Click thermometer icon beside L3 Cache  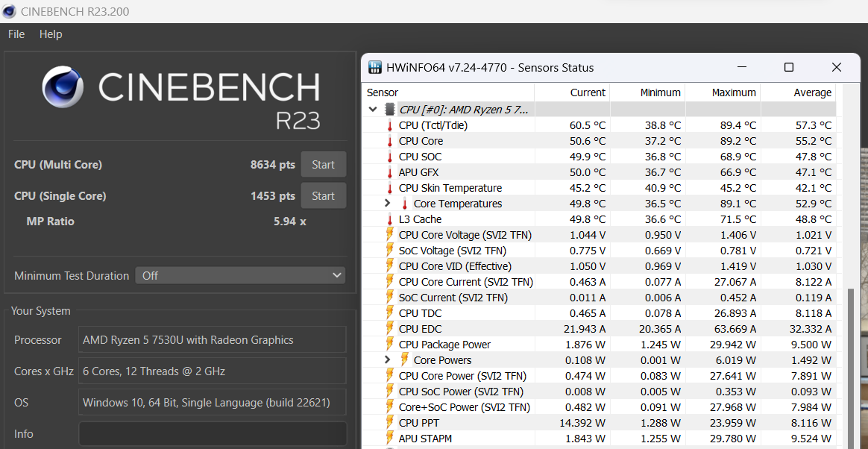(390, 219)
